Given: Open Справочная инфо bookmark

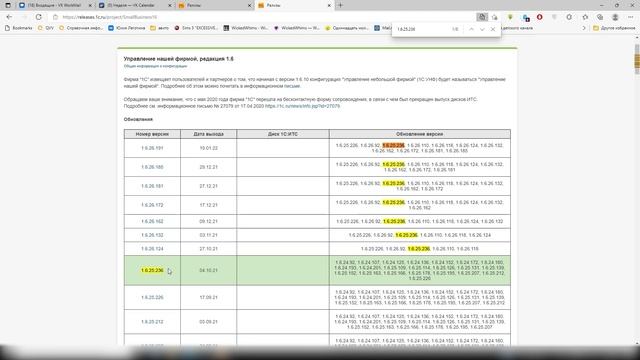Looking at the screenshot, I should click(x=81, y=28).
